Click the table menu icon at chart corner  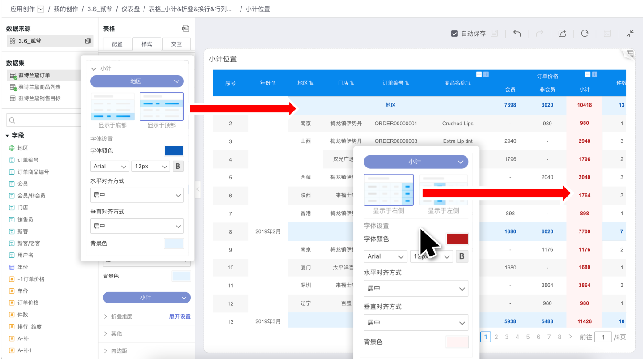click(x=630, y=54)
